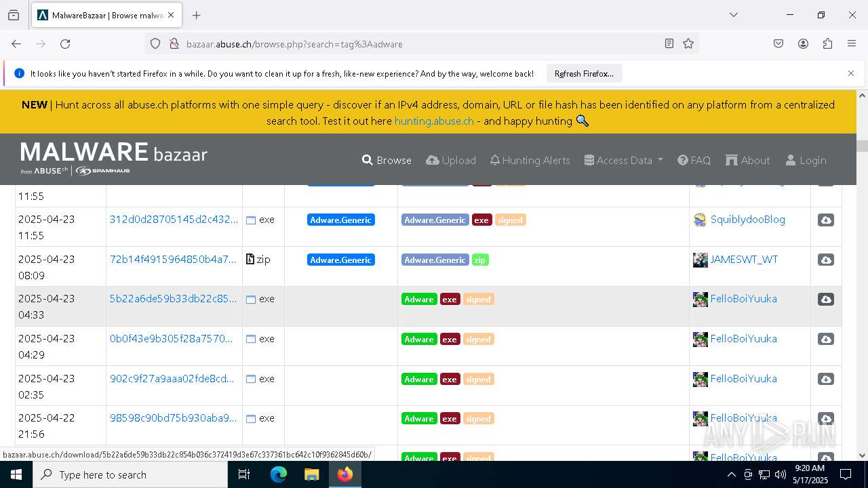Launch Microsoft Edge from taskbar
This screenshot has width=868, height=488.
coord(279,474)
